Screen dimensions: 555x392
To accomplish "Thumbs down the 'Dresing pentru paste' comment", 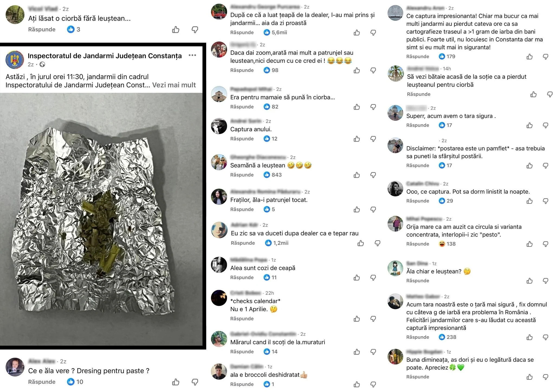I will click(195, 382).
